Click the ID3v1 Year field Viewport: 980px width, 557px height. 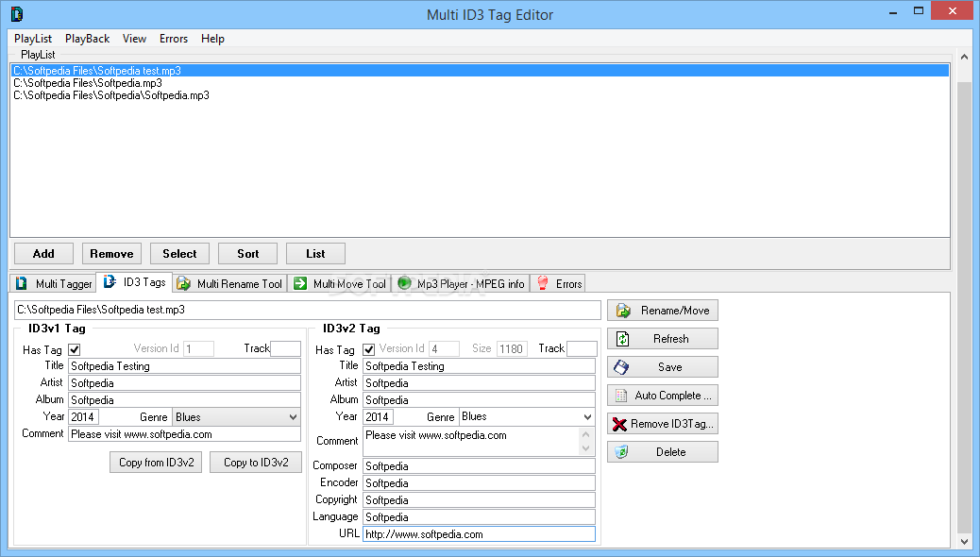coord(84,417)
